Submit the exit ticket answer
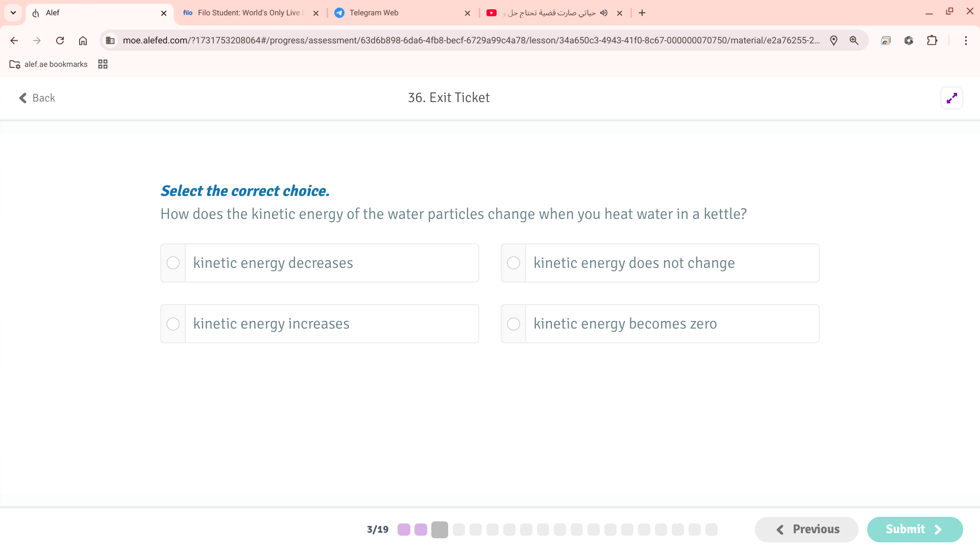This screenshot has height=551, width=980. (914, 529)
